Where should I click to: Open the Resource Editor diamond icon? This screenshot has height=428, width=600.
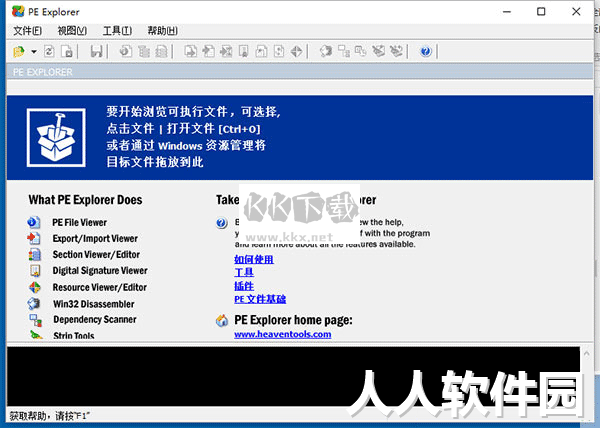297,51
